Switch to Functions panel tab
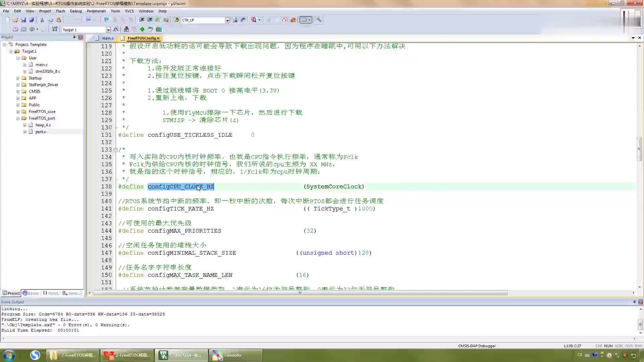The width and height of the screenshot is (644, 362). pos(51,293)
